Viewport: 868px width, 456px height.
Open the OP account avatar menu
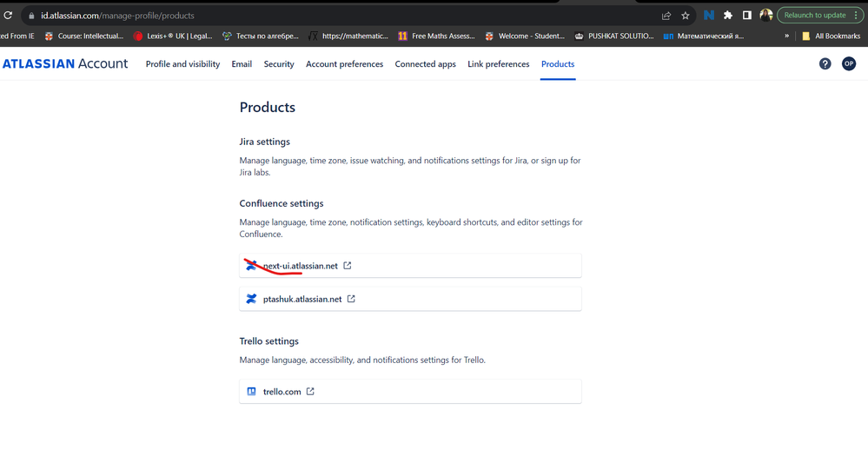tap(849, 63)
